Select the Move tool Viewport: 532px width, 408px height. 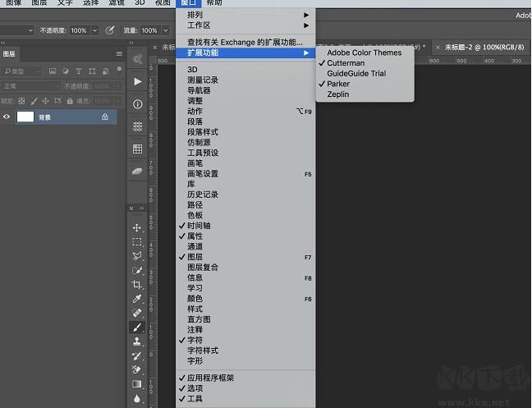[137, 228]
